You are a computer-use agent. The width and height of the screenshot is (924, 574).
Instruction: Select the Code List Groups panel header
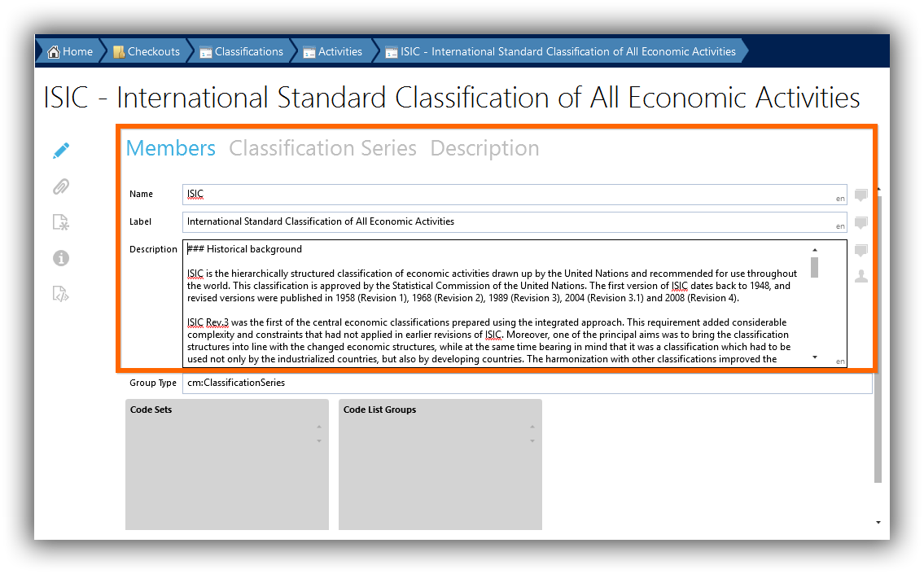click(379, 410)
